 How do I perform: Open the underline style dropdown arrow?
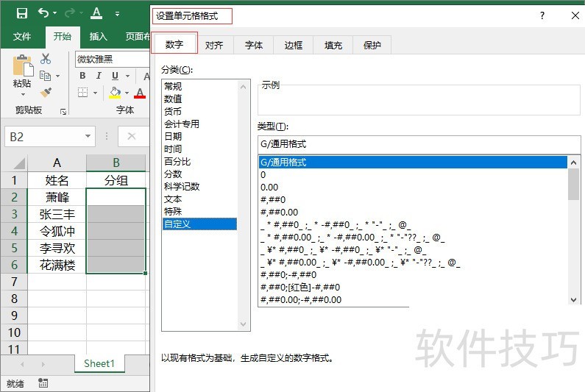(127, 76)
